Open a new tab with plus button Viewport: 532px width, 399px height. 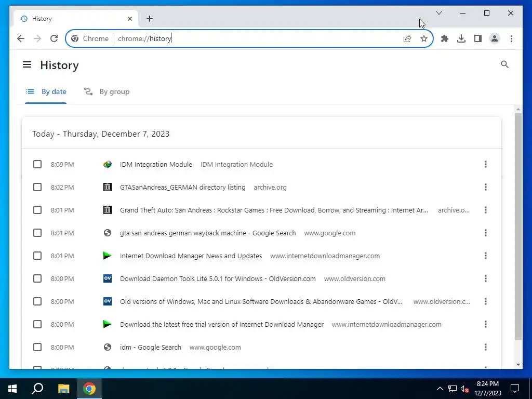(150, 19)
